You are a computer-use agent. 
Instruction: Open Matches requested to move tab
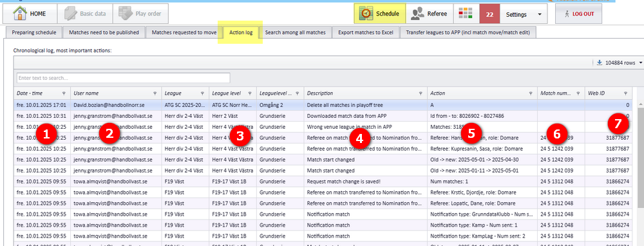[184, 32]
